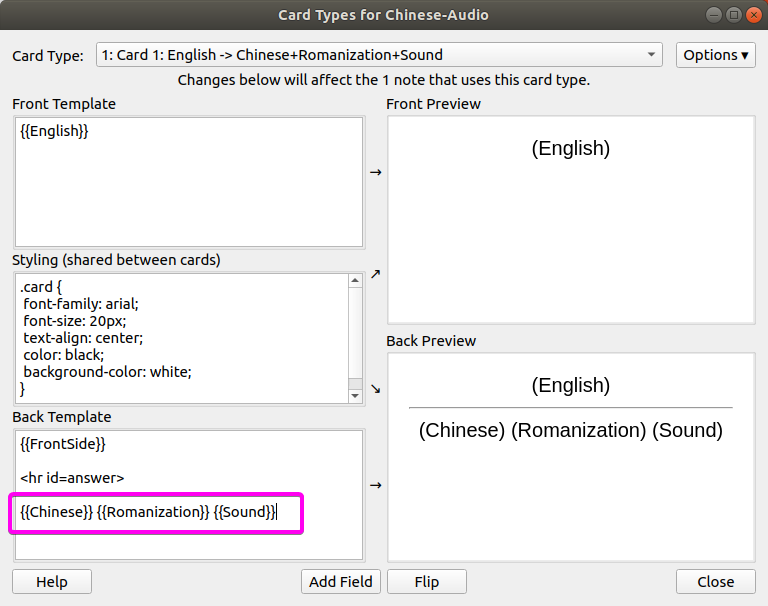Open the Card Type dropdown

click(x=379, y=55)
